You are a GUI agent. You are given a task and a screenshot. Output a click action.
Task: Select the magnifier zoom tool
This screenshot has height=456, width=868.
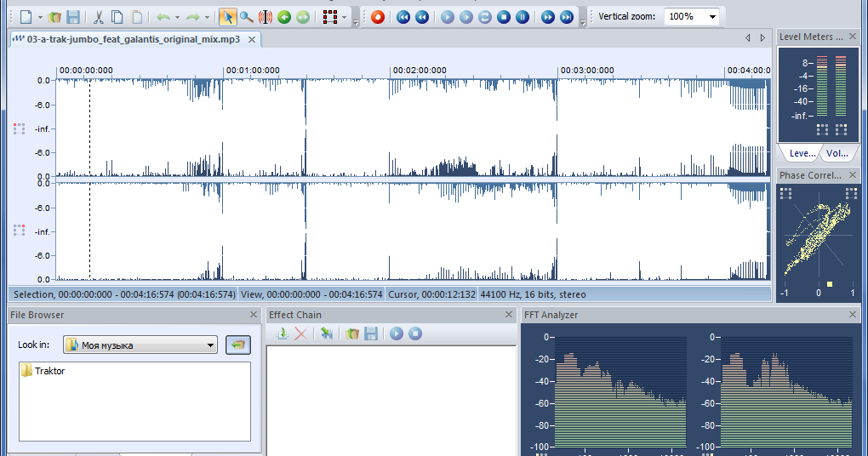(246, 17)
